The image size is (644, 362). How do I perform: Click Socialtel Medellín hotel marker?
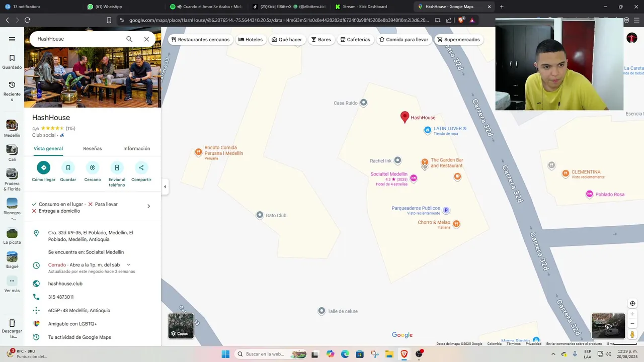pos(414,178)
